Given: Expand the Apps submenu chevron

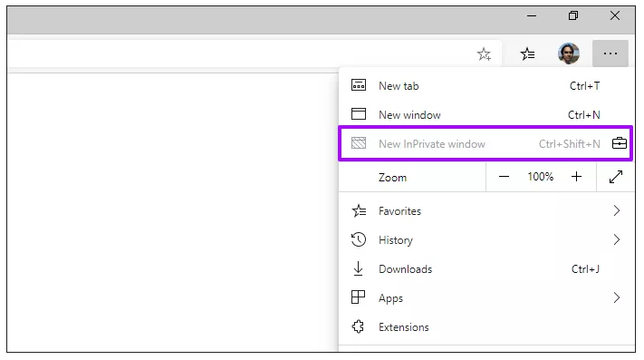Looking at the screenshot, I should [617, 297].
